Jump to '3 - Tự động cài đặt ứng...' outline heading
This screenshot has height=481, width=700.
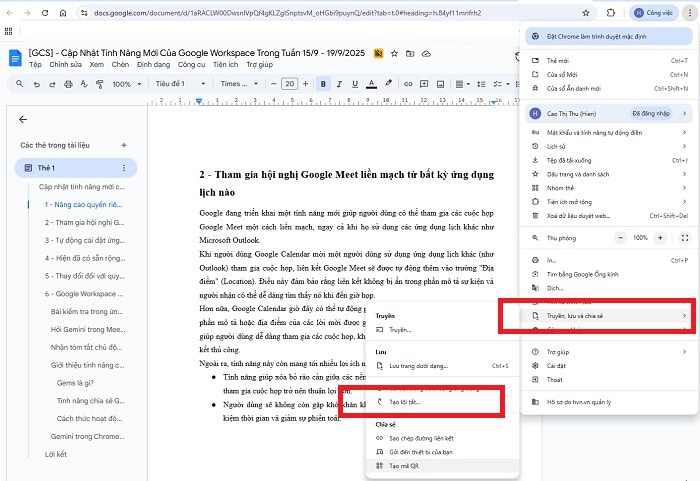(84, 240)
